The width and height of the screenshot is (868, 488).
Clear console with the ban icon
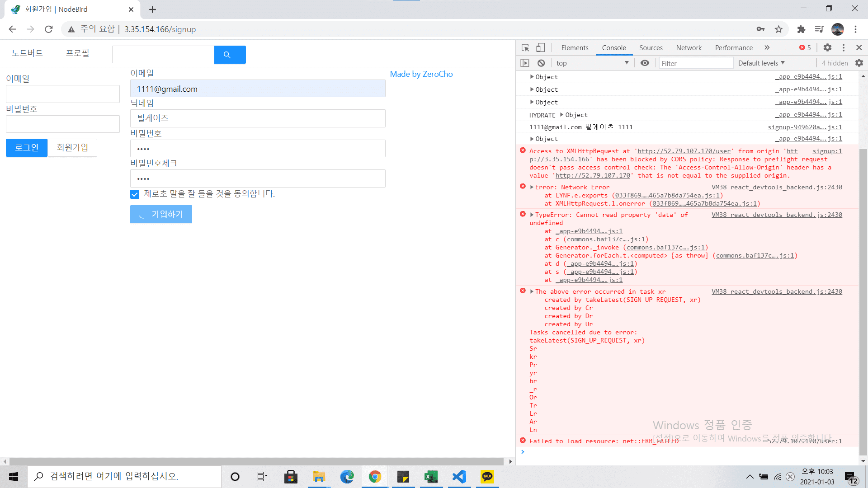tap(541, 63)
